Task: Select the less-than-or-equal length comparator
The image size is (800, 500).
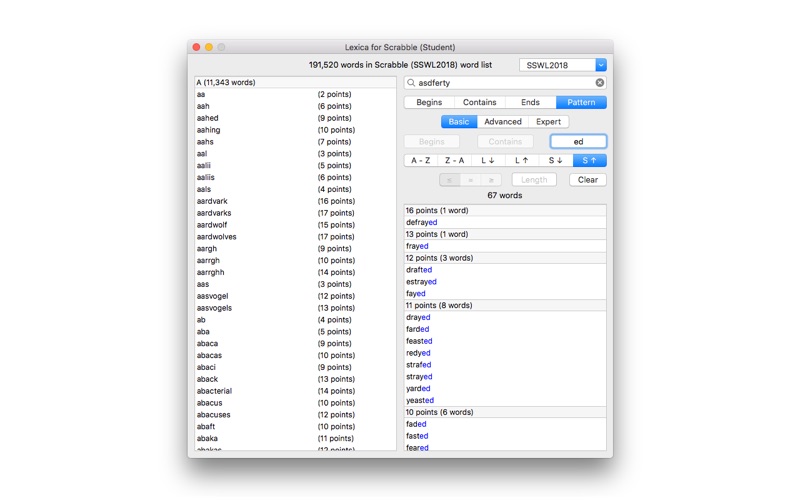Action: tap(449, 180)
